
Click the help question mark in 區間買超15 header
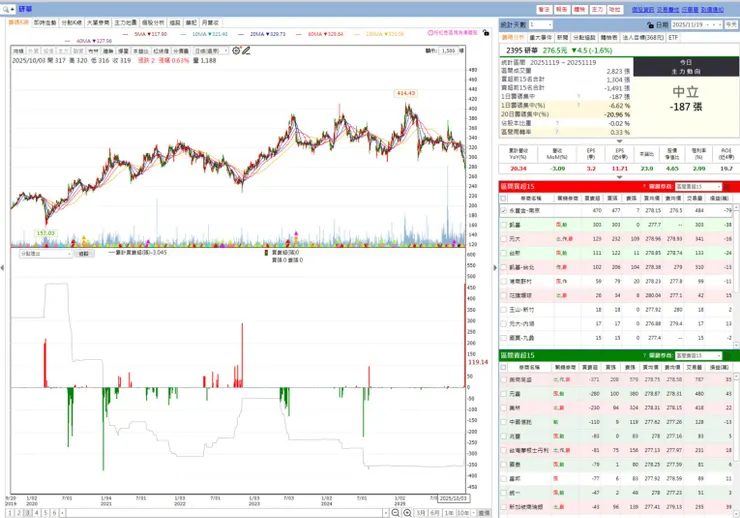click(644, 186)
